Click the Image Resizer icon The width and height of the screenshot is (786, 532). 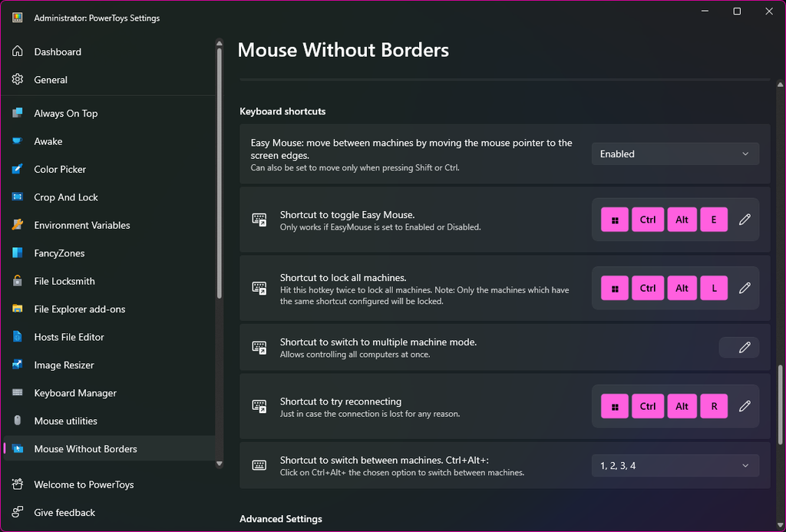coord(18,365)
